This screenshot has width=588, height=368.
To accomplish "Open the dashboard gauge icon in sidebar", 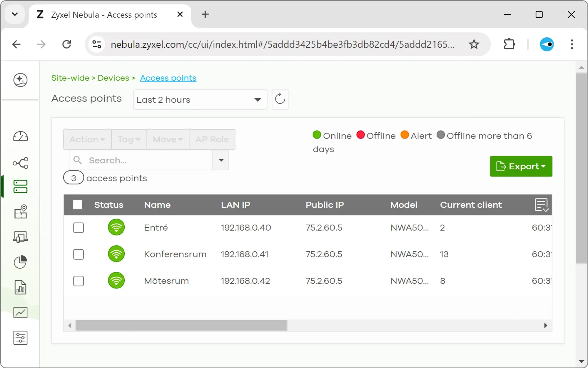I will pyautogui.click(x=20, y=136).
